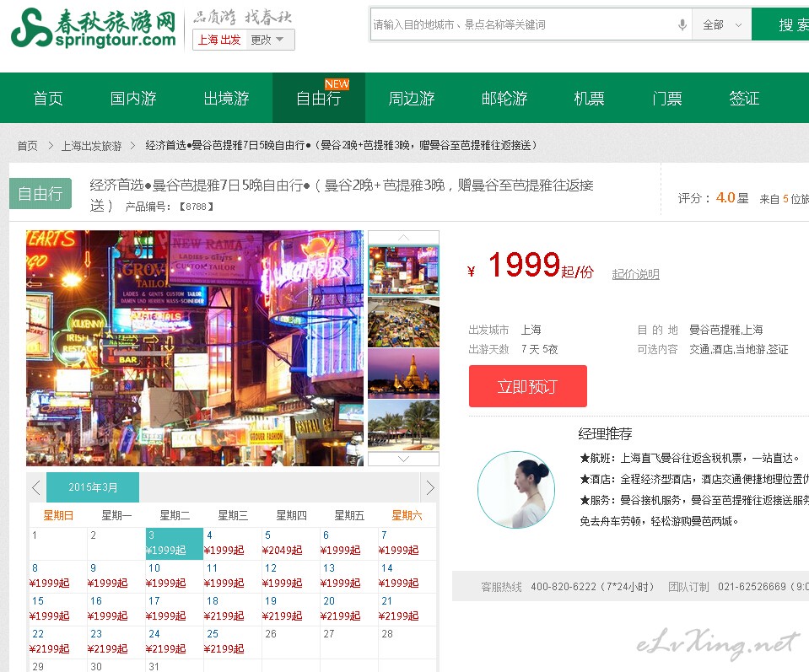809x672 pixels.
Task: Select the 邮轮游 menu item
Action: click(504, 99)
